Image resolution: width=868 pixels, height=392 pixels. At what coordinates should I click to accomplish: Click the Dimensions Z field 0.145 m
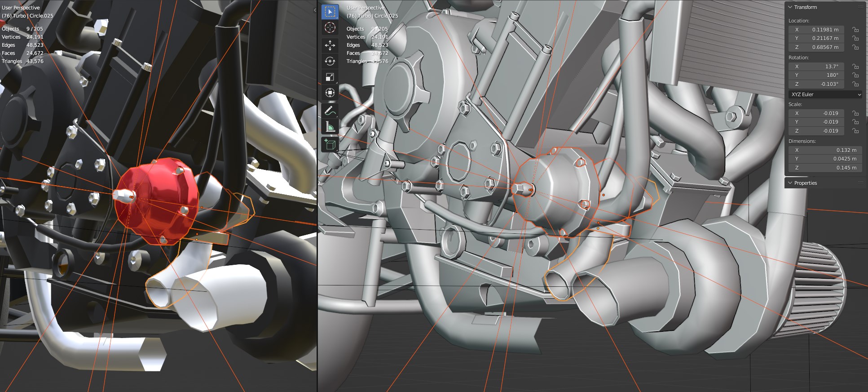pyautogui.click(x=825, y=168)
